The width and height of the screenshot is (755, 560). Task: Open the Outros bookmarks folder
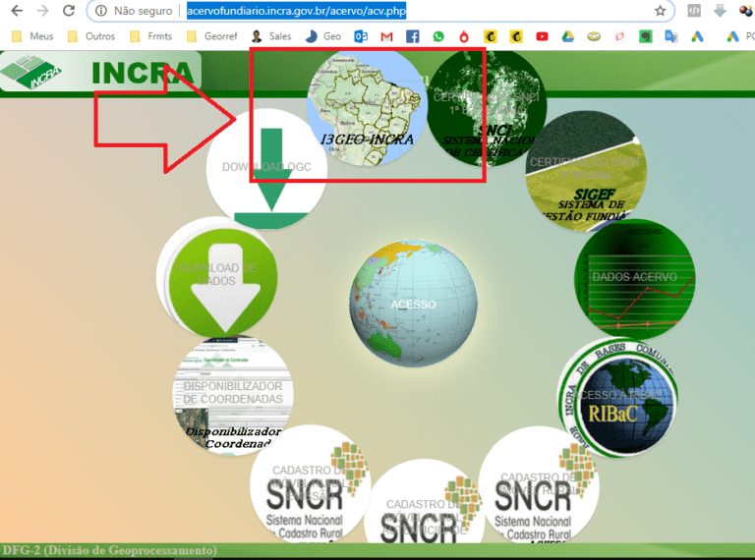tap(91, 36)
